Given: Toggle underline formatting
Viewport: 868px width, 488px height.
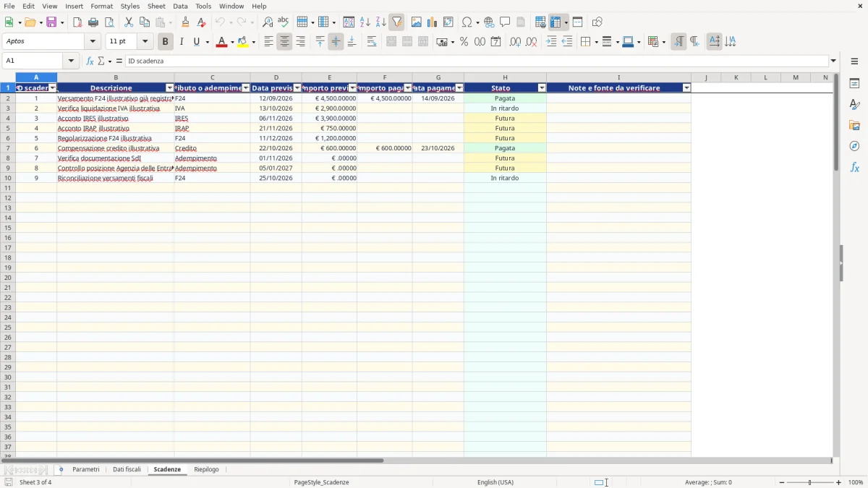Looking at the screenshot, I should [x=196, y=42].
